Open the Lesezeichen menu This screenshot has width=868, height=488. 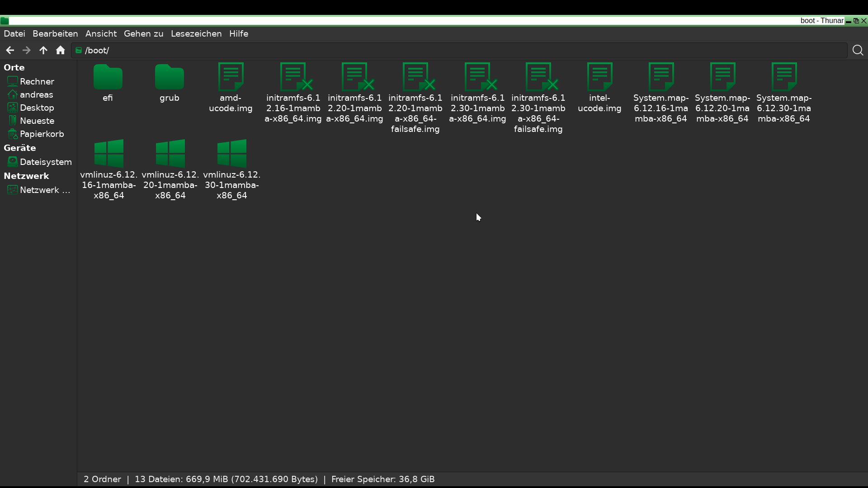[x=196, y=34]
